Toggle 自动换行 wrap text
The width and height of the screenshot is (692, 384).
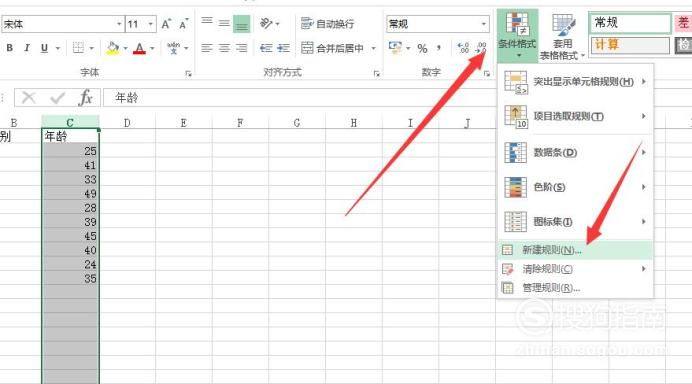pyautogui.click(x=327, y=24)
